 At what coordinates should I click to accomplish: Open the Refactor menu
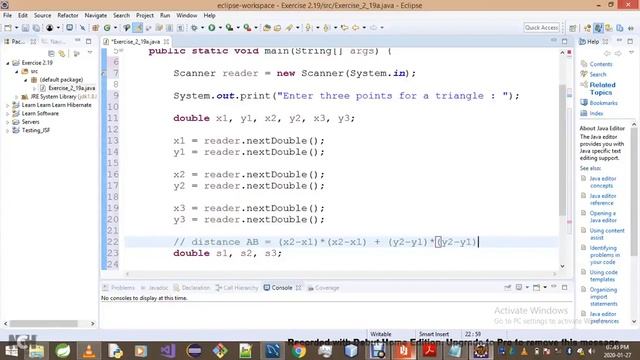pos(68,16)
